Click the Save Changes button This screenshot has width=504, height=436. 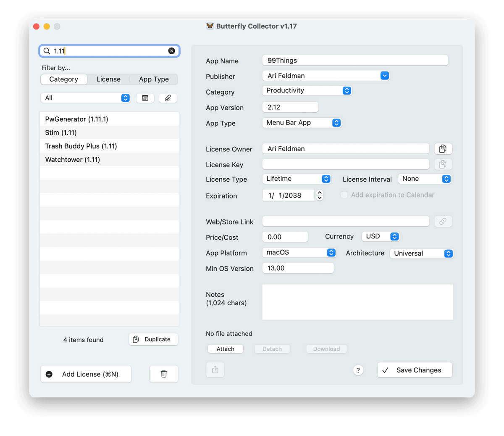pos(415,370)
